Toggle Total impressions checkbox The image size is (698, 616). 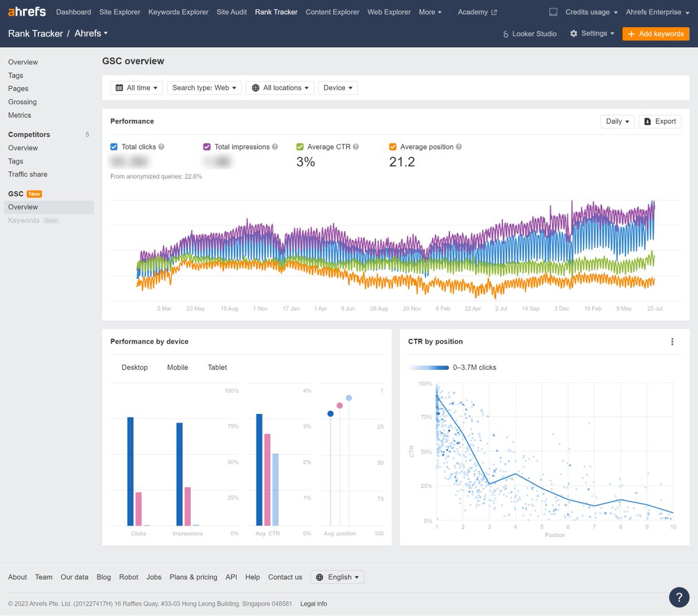coord(206,147)
